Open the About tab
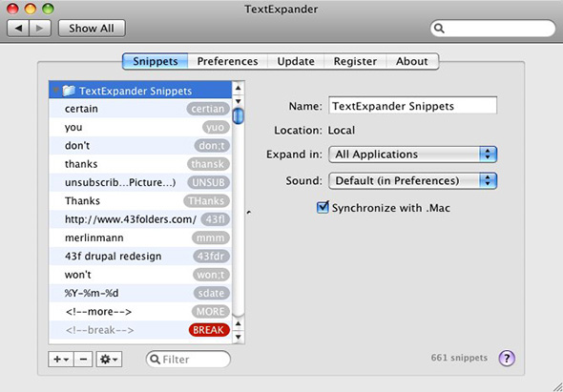This screenshot has height=392, width=563. point(412,61)
